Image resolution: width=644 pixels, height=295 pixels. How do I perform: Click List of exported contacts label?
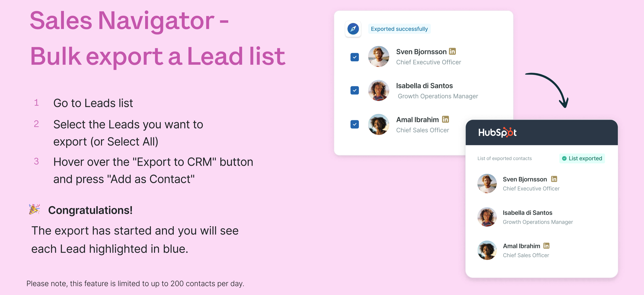(505, 158)
